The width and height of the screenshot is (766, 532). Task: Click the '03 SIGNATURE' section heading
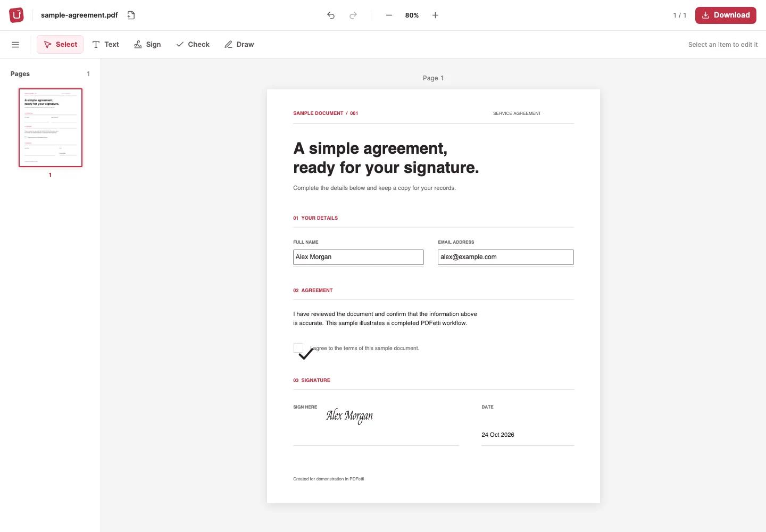click(312, 380)
